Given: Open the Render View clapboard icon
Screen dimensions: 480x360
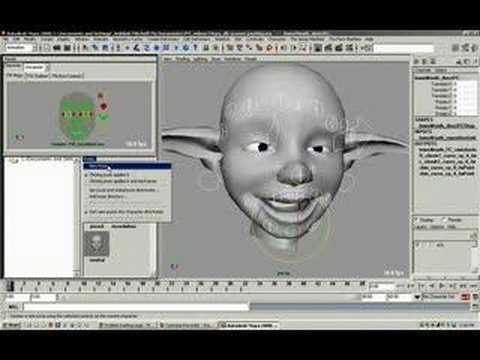Looking at the screenshot, I should 318,48.
